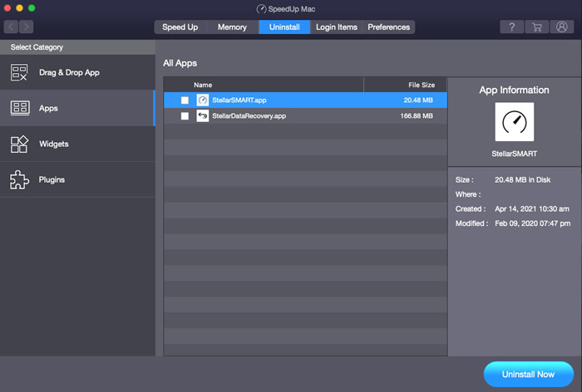Click the SpeedUp Mac title logo icon
This screenshot has height=392, width=582.
pyautogui.click(x=261, y=9)
